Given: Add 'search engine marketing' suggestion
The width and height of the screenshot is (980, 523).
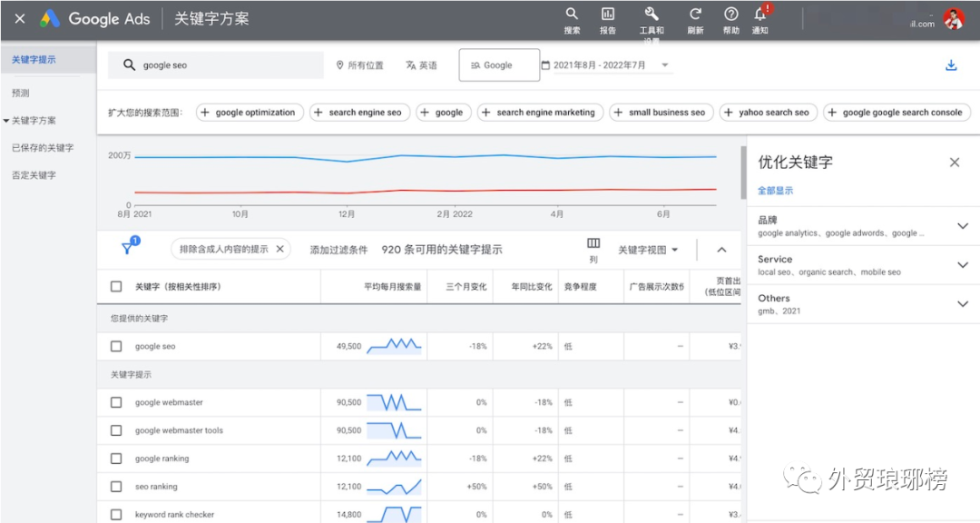Looking at the screenshot, I should pos(541,113).
